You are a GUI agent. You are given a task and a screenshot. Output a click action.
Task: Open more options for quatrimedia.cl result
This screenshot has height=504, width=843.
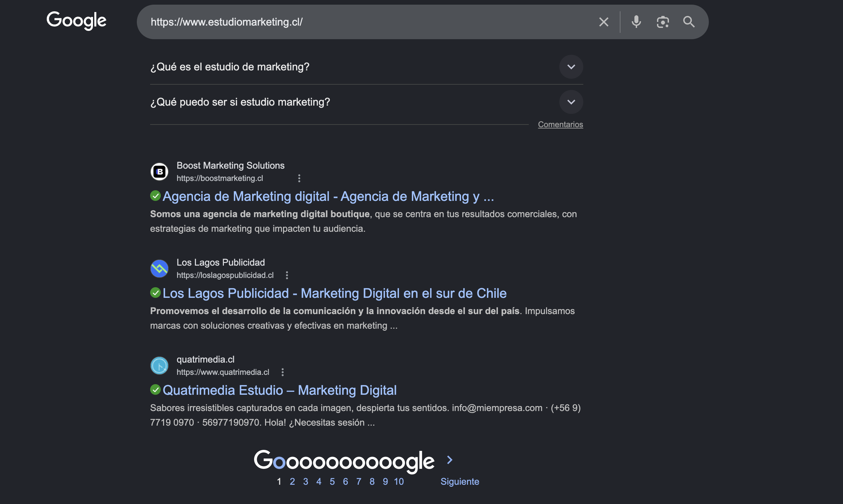coord(282,372)
